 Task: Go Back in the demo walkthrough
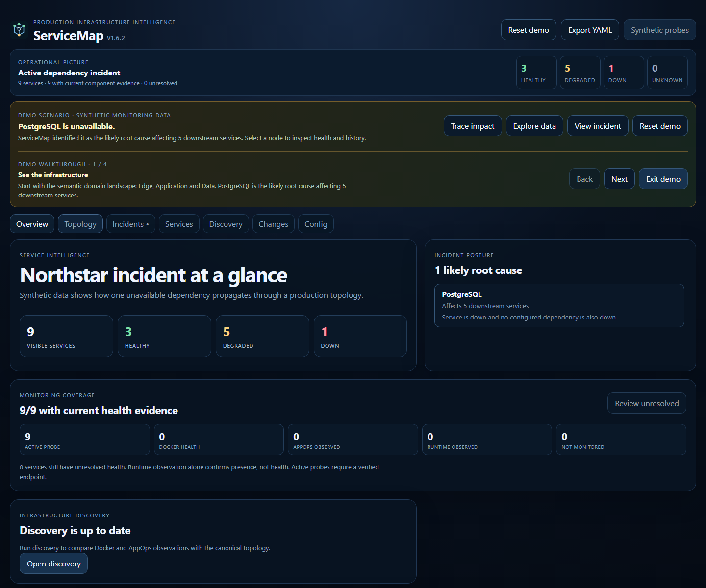pos(584,179)
